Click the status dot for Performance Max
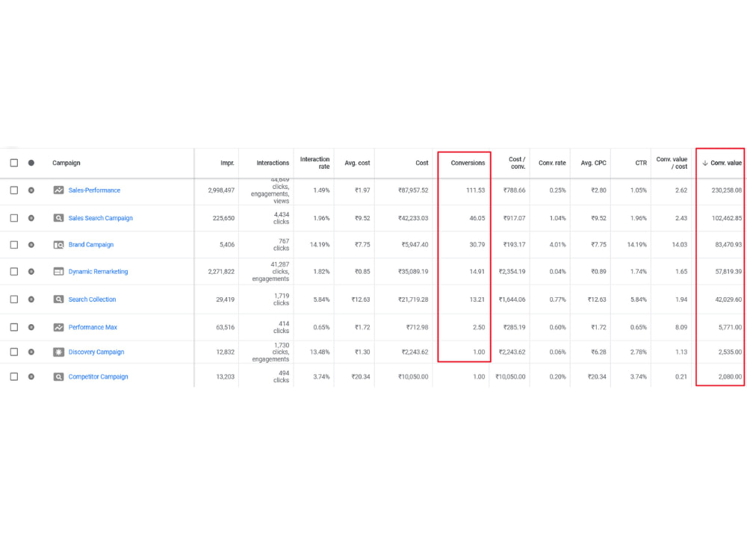Screen dimensions: 747x560 pyautogui.click(x=31, y=327)
